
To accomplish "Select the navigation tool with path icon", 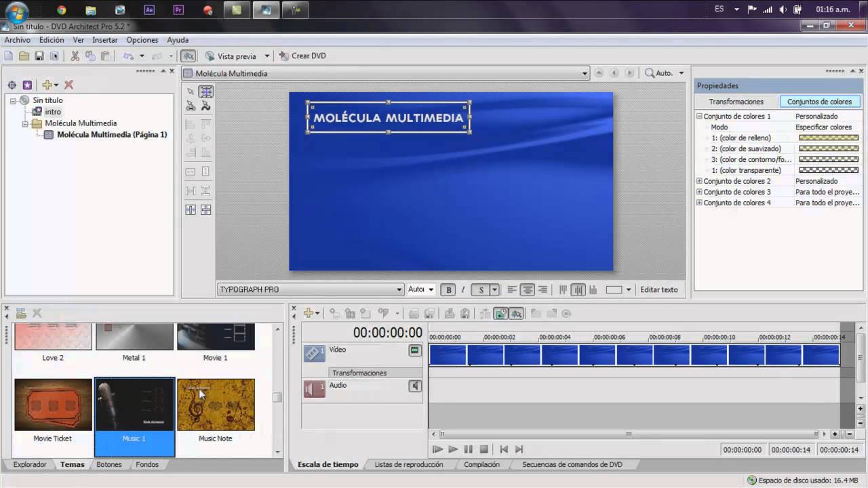I will tap(206, 106).
